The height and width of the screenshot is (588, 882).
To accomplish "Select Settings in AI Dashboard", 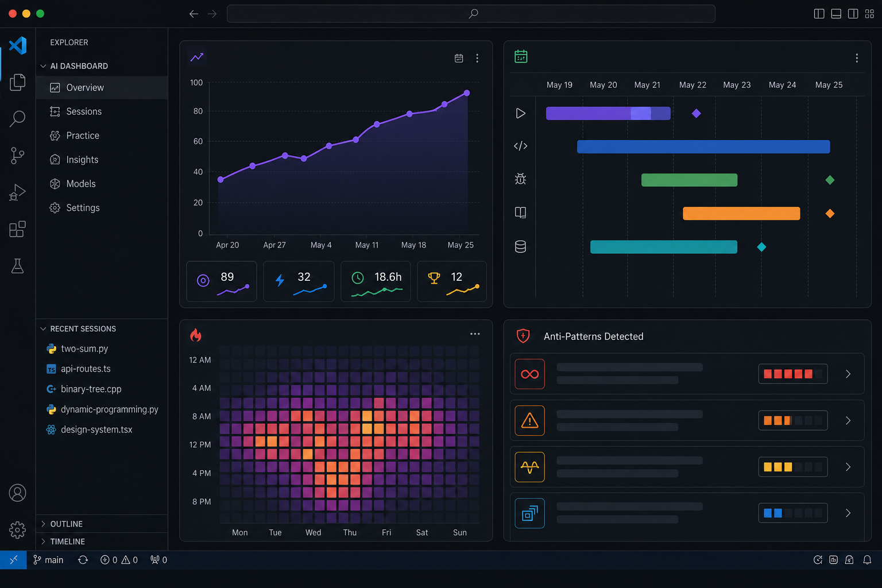I will click(x=102, y=208).
